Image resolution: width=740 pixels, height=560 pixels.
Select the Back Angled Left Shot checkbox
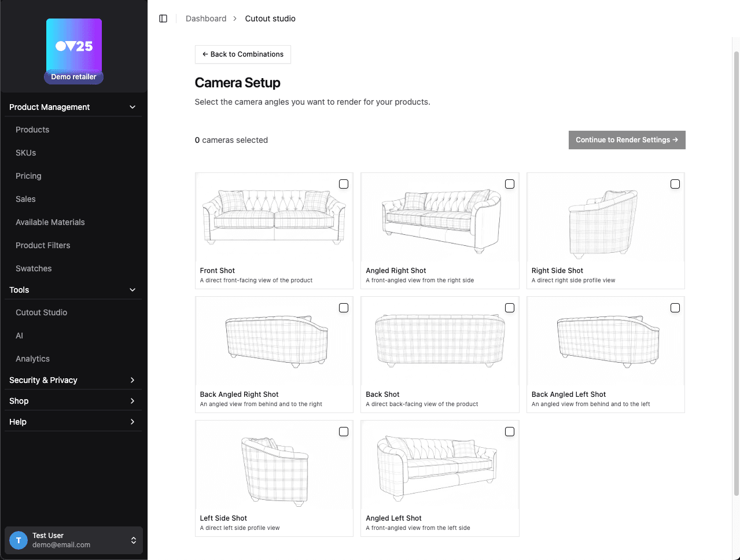(x=675, y=308)
